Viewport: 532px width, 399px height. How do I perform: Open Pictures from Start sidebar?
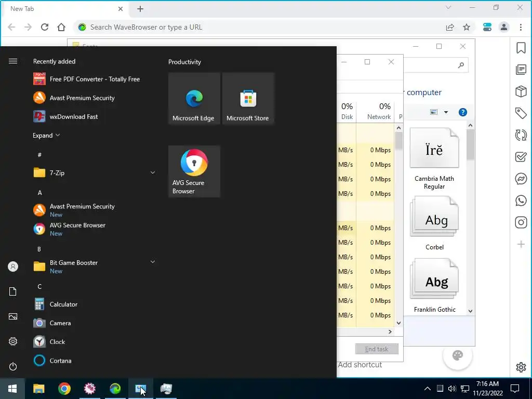13,316
